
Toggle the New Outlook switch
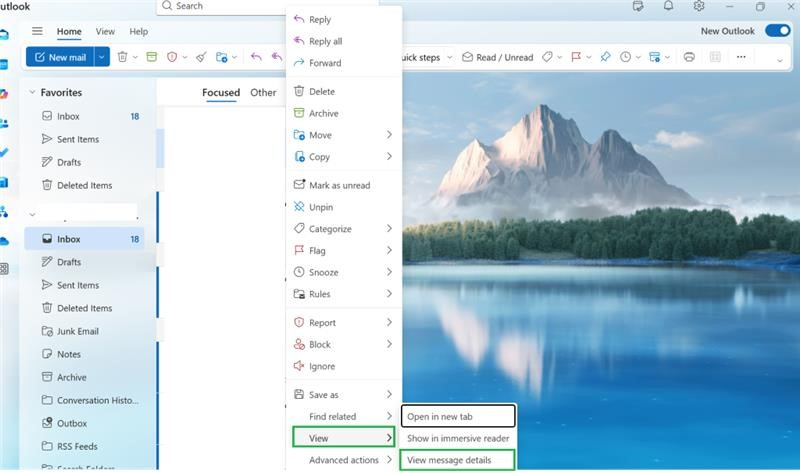tap(778, 31)
